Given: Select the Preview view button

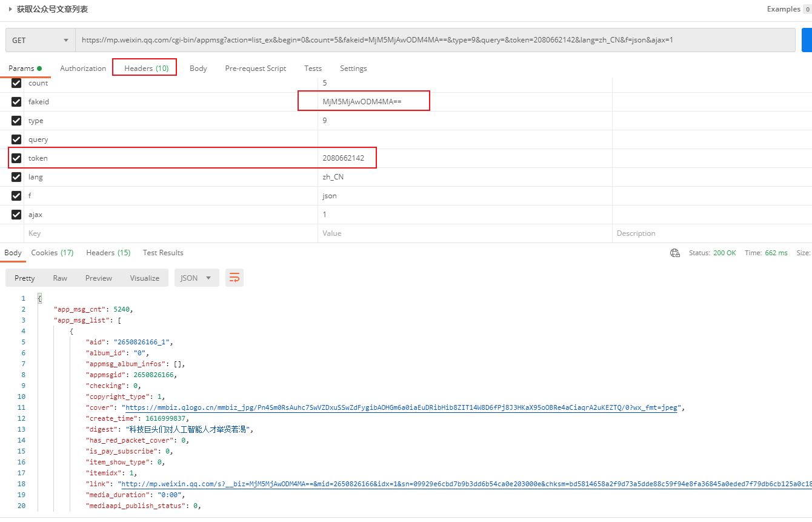Looking at the screenshot, I should click(99, 278).
